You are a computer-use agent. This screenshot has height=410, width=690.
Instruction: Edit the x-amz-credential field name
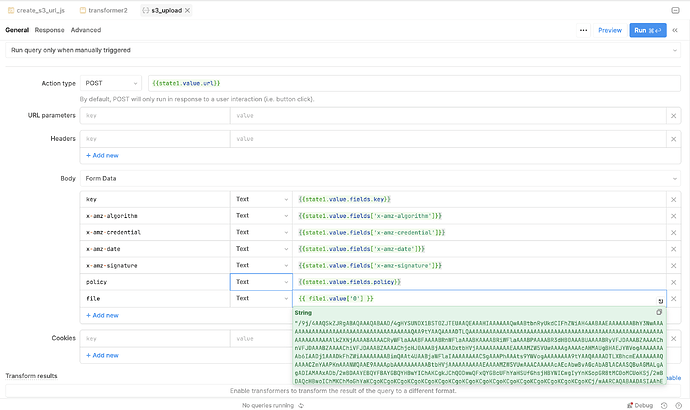(155, 232)
